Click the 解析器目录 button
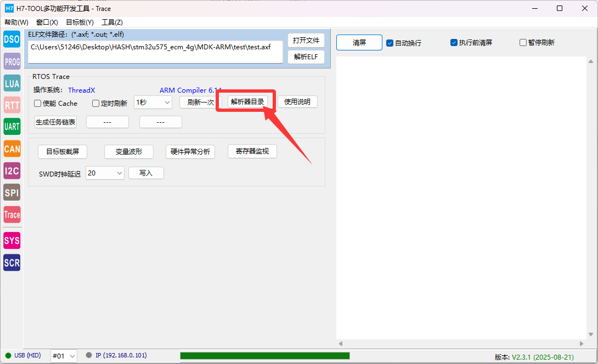Screen dimensions: 598x364 247,102
